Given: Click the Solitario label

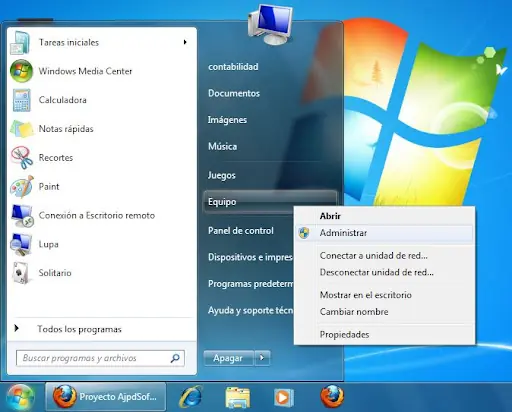Looking at the screenshot, I should 55,273.
